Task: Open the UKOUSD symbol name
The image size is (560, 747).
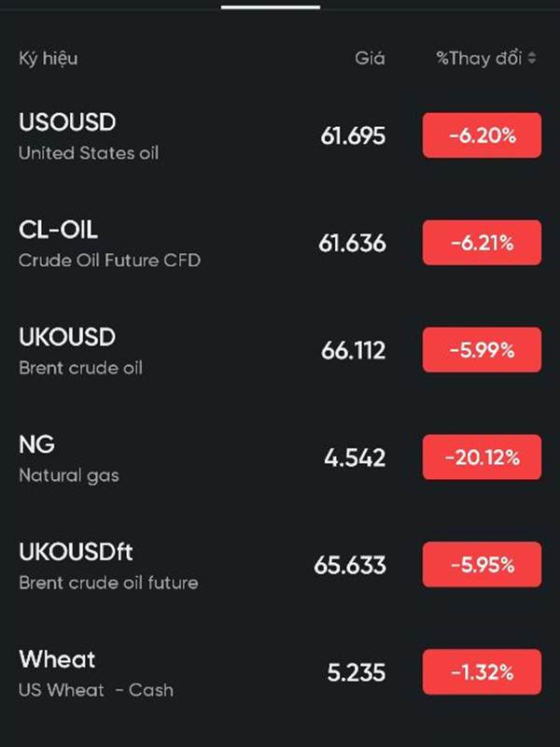Action: tap(67, 337)
